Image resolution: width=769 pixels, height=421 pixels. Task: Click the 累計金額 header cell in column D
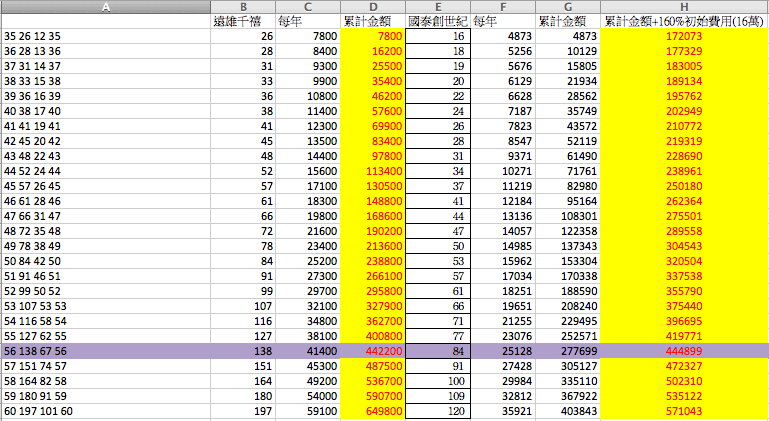click(373, 21)
